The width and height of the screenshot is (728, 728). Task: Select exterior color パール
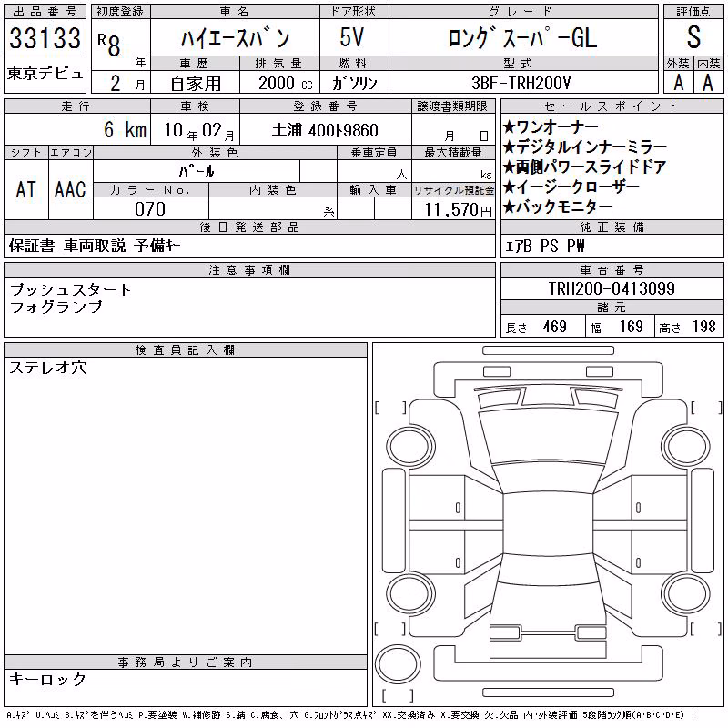click(x=197, y=171)
